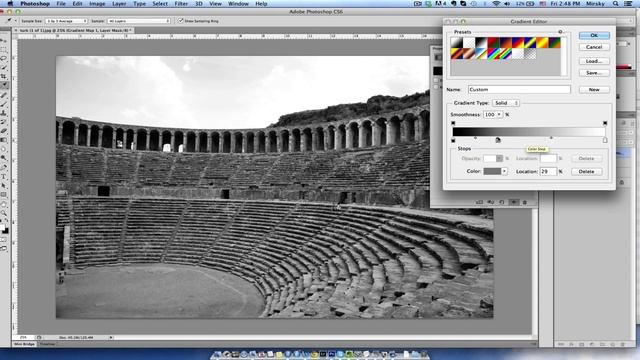This screenshot has width=640, height=360.
Task: Open the Sample layers dropdown in options bar
Action: [x=139, y=21]
